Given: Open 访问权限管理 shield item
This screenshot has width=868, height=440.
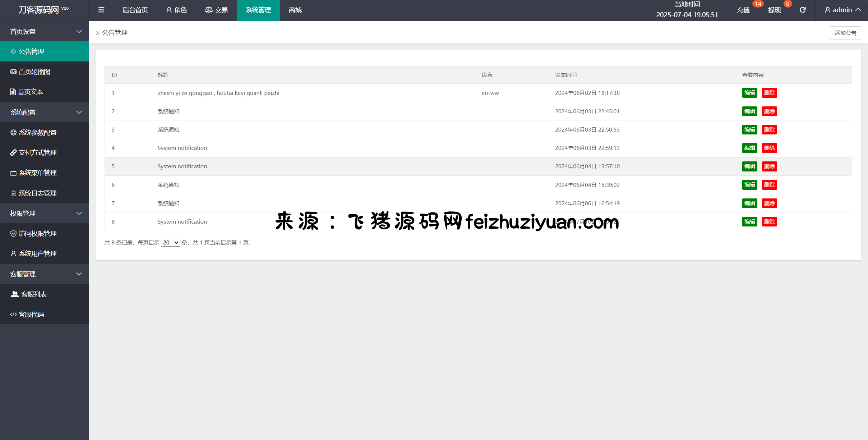Looking at the screenshot, I should coord(37,234).
